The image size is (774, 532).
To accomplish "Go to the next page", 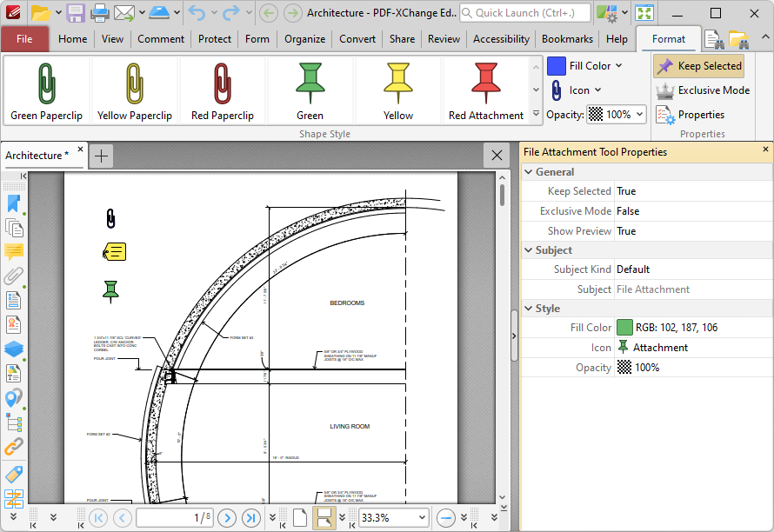I will point(227,518).
